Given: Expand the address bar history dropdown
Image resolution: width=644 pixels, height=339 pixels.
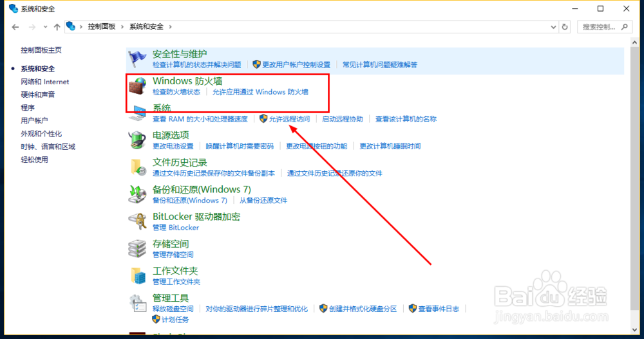Looking at the screenshot, I should 553,27.
